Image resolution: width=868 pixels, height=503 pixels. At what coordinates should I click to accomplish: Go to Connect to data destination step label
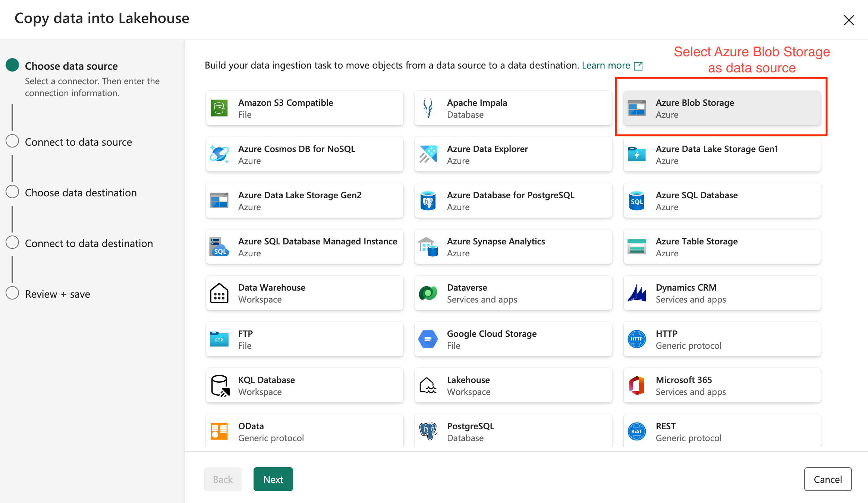point(89,243)
